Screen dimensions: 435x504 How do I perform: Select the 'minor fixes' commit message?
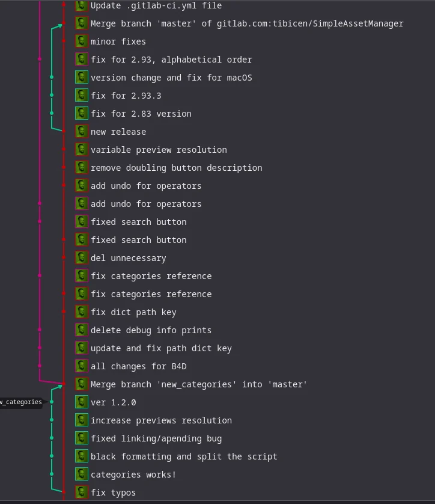(x=118, y=41)
